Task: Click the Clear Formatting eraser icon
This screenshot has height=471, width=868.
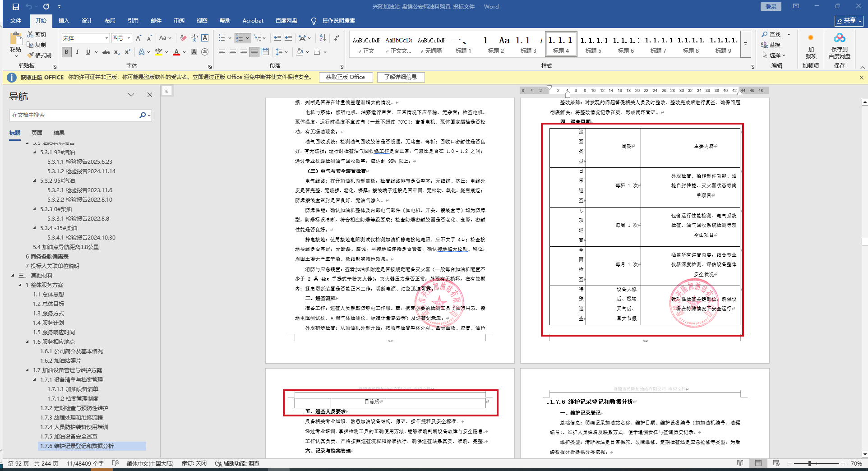Action: (183, 38)
